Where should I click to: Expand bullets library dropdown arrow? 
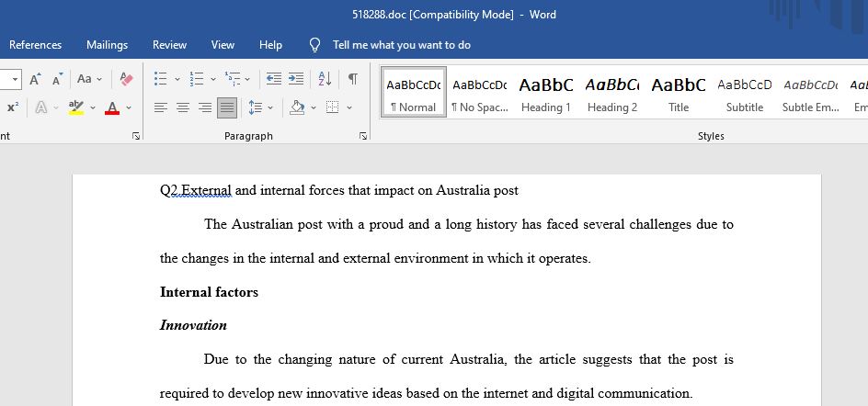pyautogui.click(x=177, y=80)
